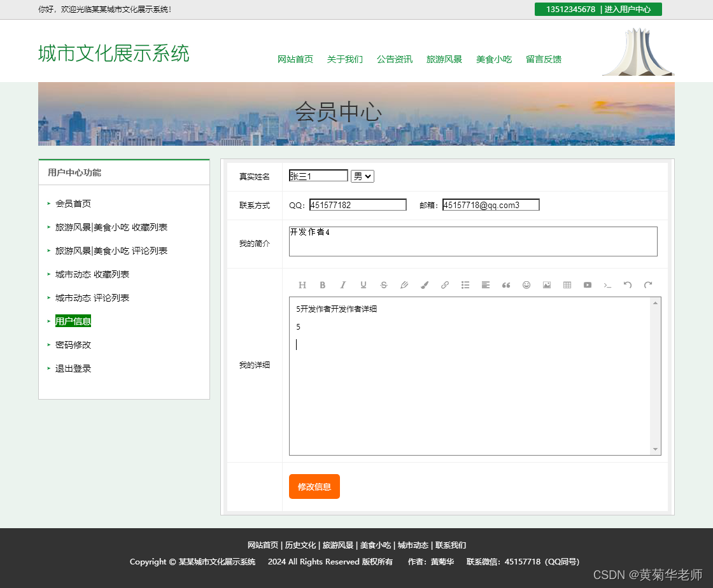Open the text alignment tool
The height and width of the screenshot is (588, 713).
[x=486, y=285]
